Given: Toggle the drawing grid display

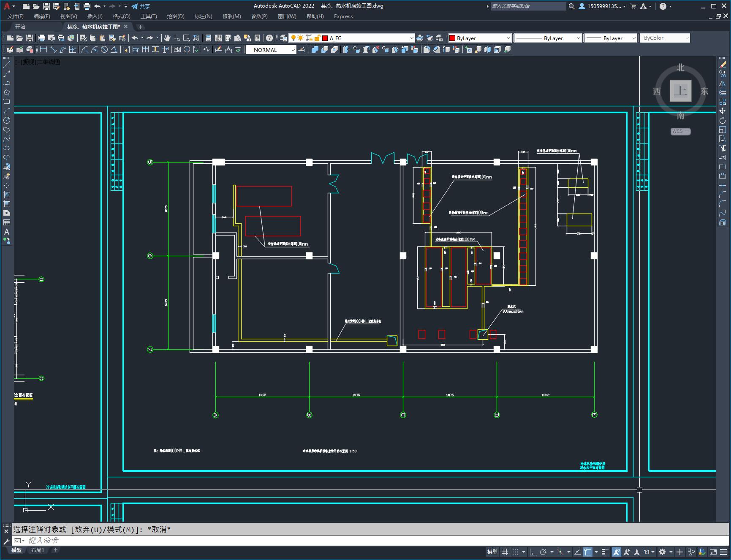Looking at the screenshot, I should (x=505, y=552).
